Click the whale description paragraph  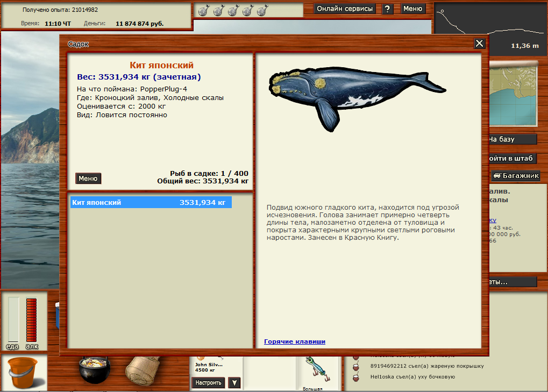coord(363,223)
